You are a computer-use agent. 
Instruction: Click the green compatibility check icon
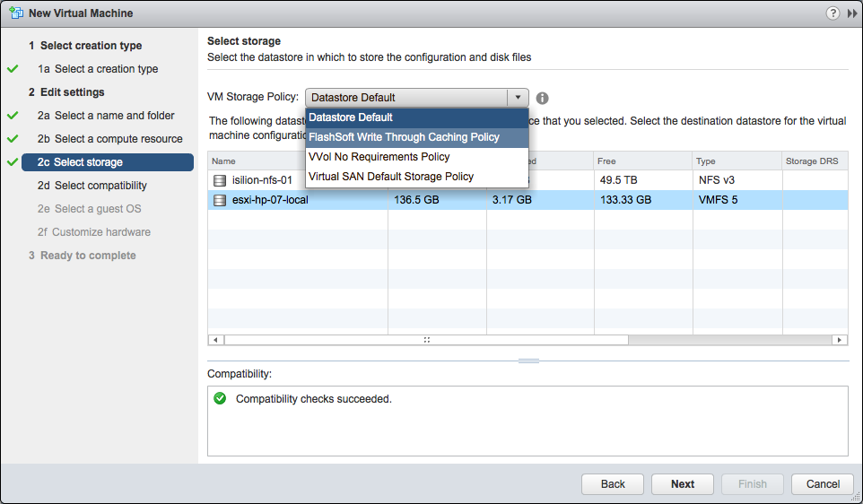pos(220,398)
